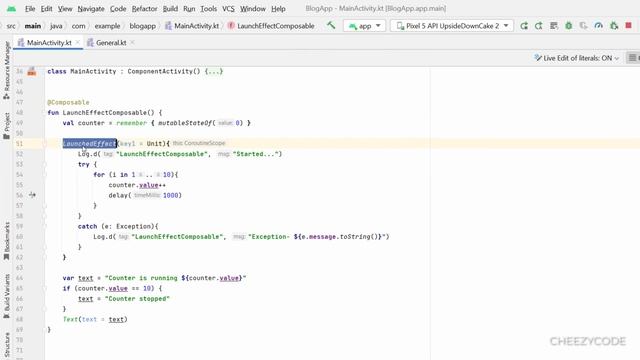Open the Profiler gauge icon
640x360 pixels.
(598, 26)
